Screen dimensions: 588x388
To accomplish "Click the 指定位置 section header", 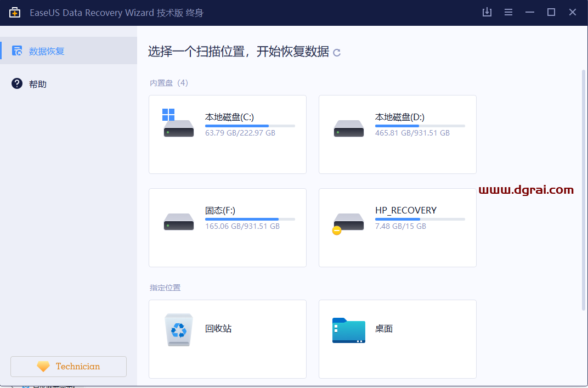I will pos(165,288).
